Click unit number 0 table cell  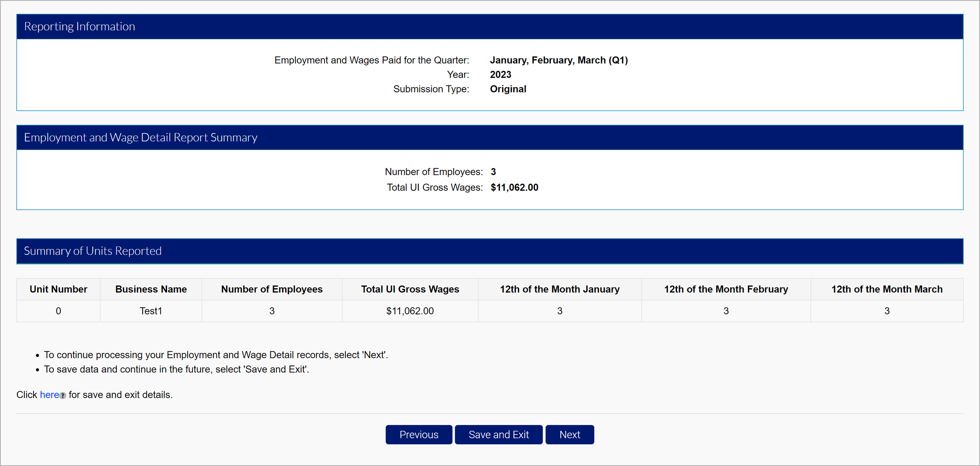tap(58, 311)
